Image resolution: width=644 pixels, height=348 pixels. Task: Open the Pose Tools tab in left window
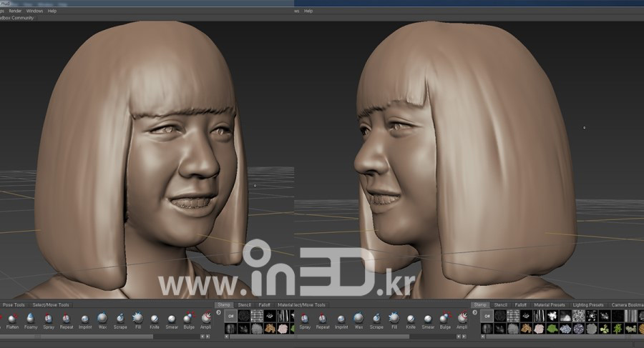(x=14, y=305)
